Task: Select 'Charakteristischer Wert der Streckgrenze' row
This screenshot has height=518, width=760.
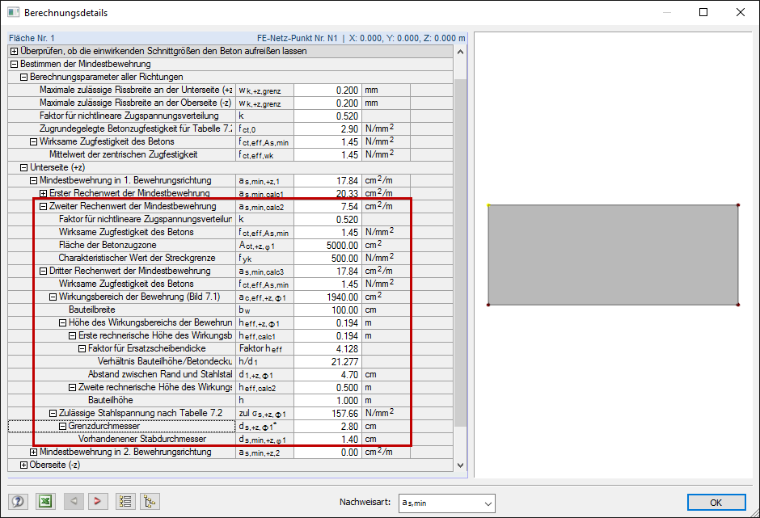Action: [231, 258]
